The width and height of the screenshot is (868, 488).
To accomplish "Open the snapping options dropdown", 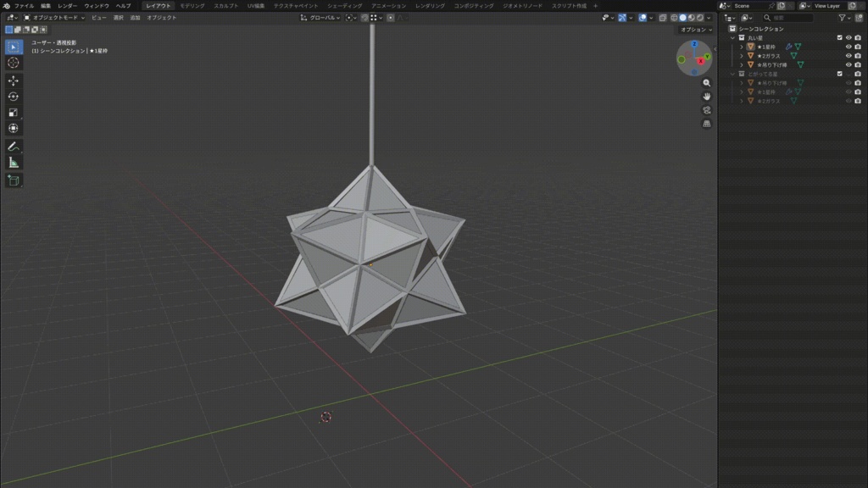I will click(x=377, y=18).
